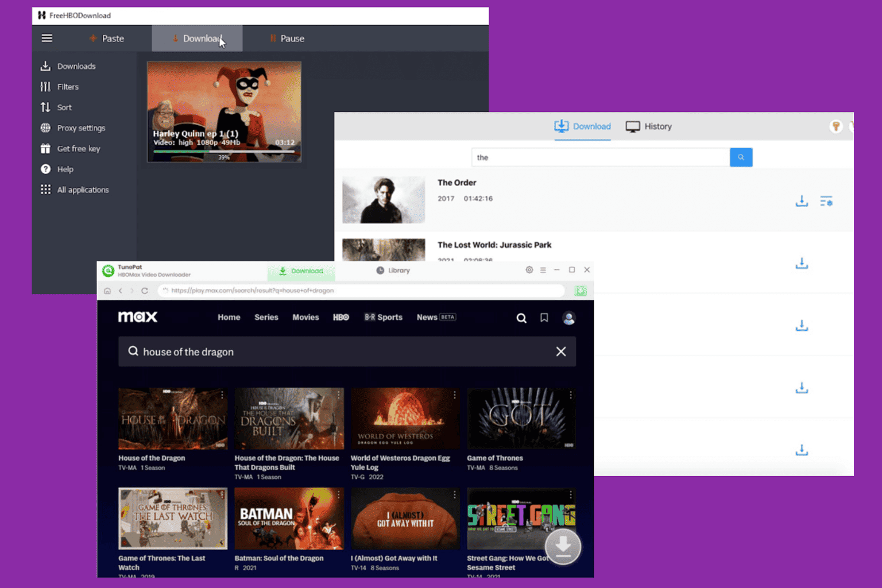Open download settings icon next to The Order
This screenshot has height=588, width=882.
[826, 202]
